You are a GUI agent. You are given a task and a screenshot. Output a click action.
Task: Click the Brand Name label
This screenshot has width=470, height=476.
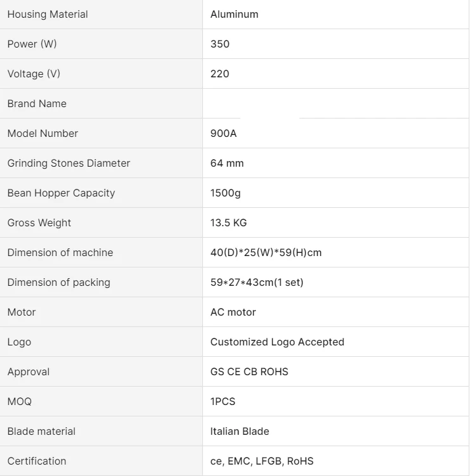coord(37,103)
